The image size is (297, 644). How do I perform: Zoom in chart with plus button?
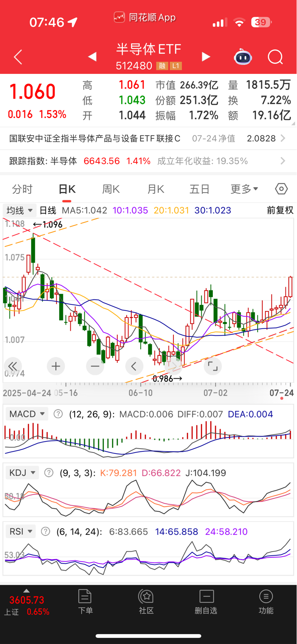click(56, 366)
